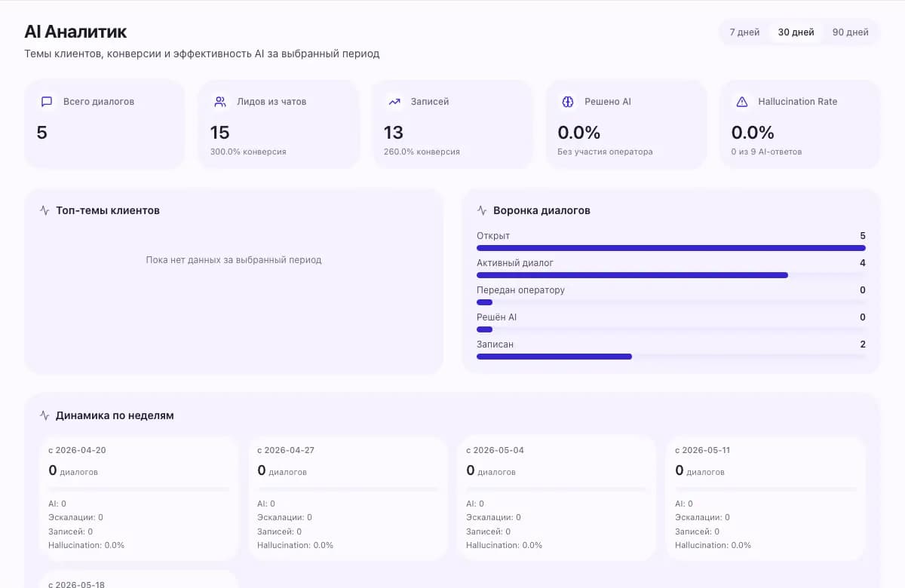Click the warning triangle icon beside Hallucination Rate

point(741,101)
